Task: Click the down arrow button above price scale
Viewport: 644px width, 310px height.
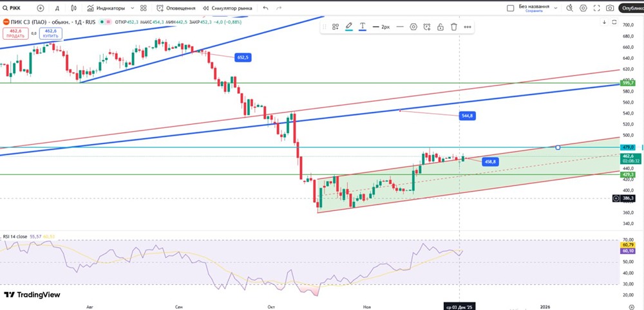Action: [x=604, y=22]
